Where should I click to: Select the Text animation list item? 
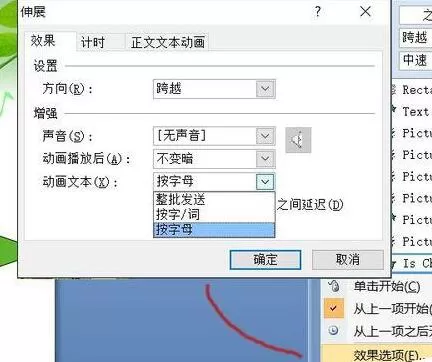412,112
